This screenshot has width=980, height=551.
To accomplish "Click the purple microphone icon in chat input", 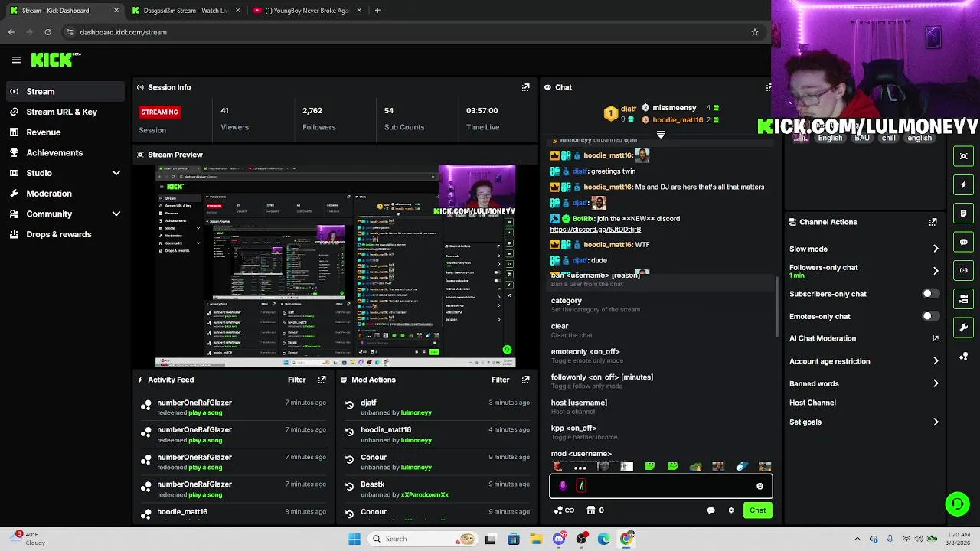I will 563,485.
